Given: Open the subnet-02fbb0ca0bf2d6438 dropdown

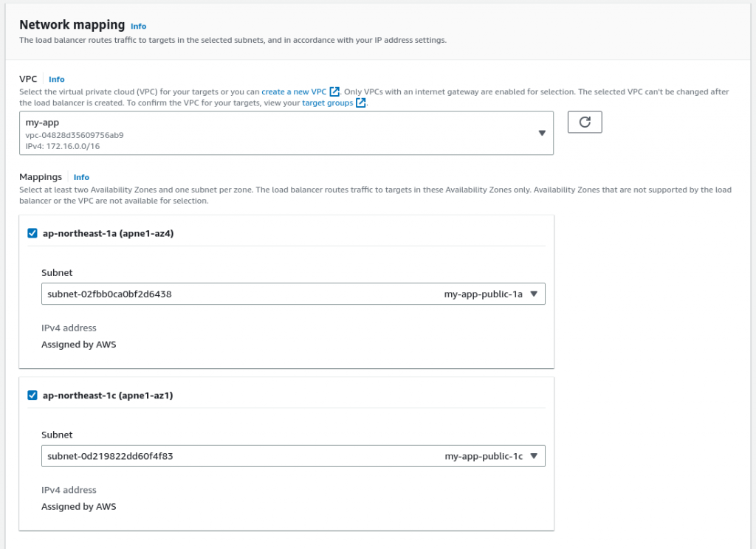Looking at the screenshot, I should coord(293,294).
